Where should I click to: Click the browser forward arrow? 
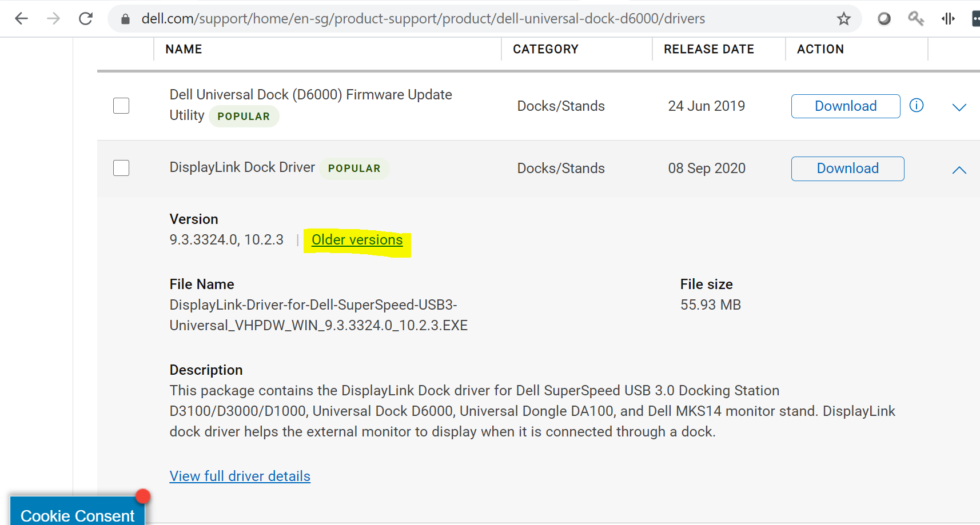point(53,19)
